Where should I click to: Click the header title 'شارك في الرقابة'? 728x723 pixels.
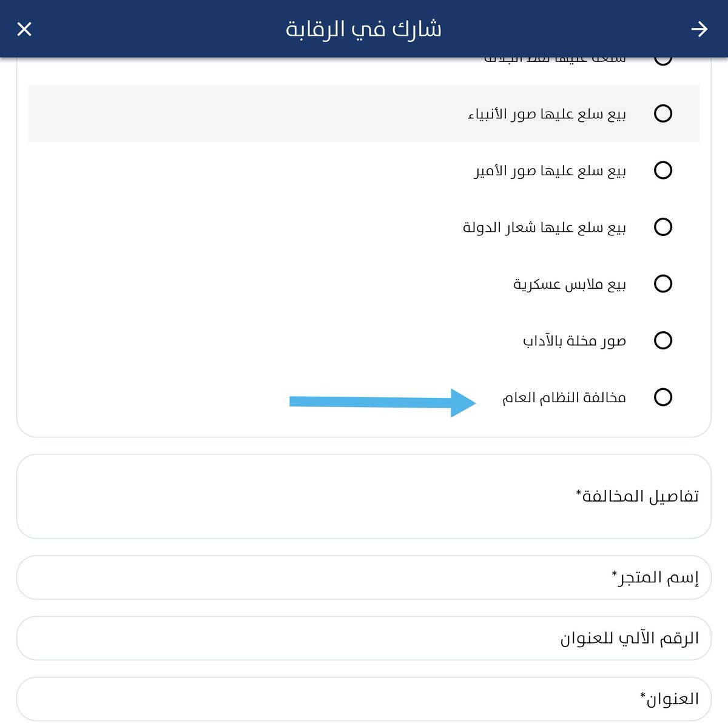coord(363,29)
